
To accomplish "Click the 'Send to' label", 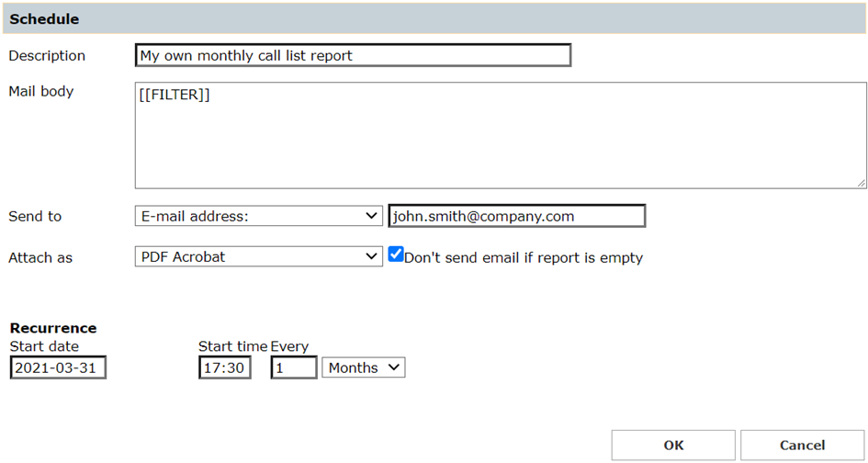I will coord(35,217).
